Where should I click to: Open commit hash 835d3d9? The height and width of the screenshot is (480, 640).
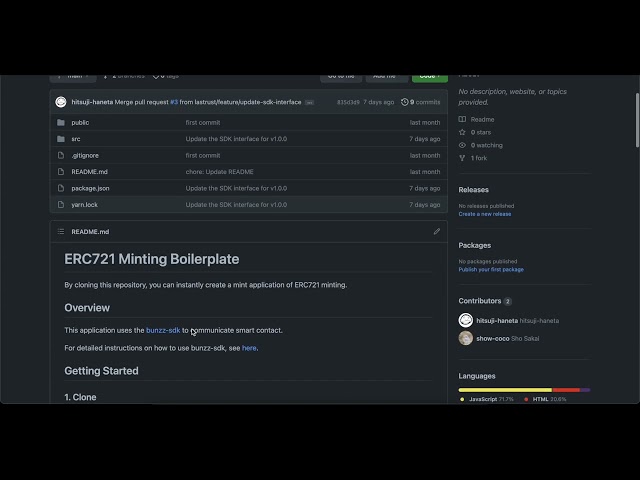tap(348, 102)
